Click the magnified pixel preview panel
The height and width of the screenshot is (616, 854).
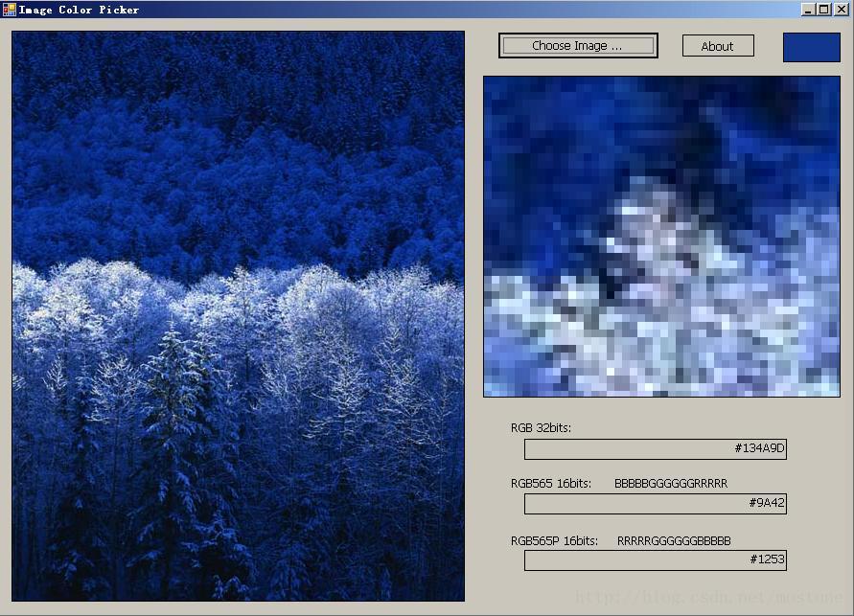tap(661, 237)
